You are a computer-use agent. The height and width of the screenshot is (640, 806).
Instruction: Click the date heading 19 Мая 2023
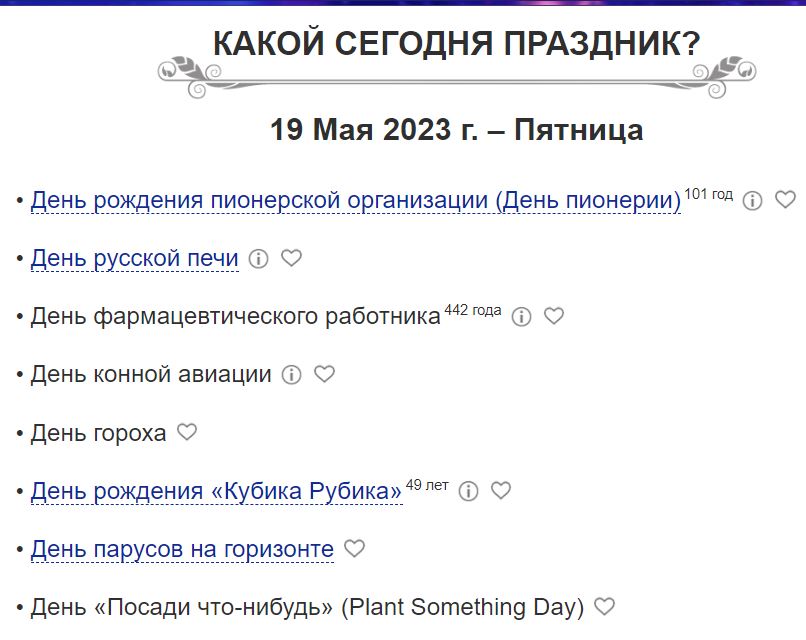[x=456, y=130]
